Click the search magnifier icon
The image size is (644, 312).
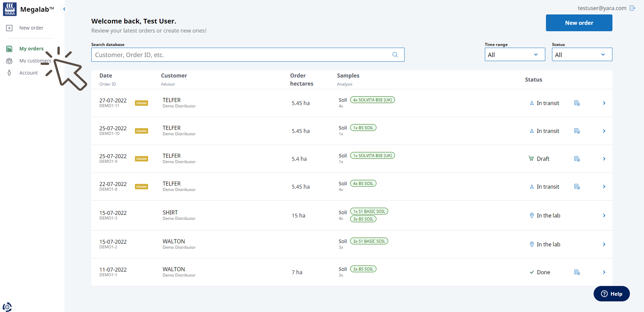click(x=395, y=55)
